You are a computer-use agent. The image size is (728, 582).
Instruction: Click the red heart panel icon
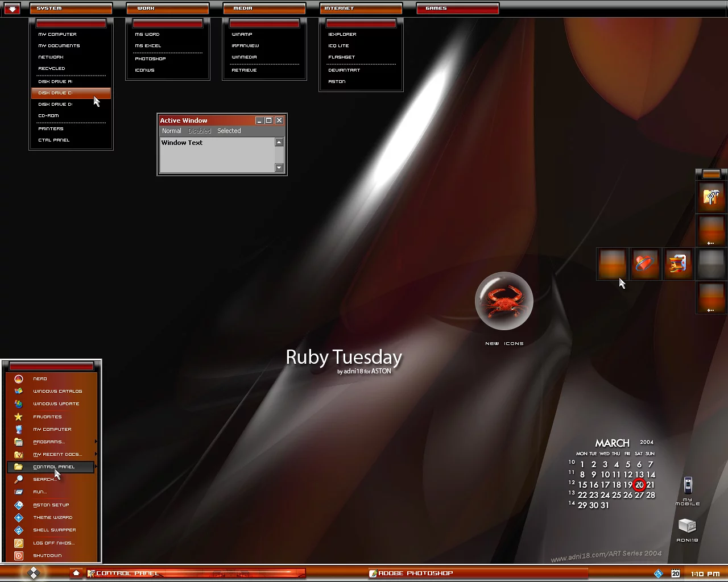[x=644, y=264]
